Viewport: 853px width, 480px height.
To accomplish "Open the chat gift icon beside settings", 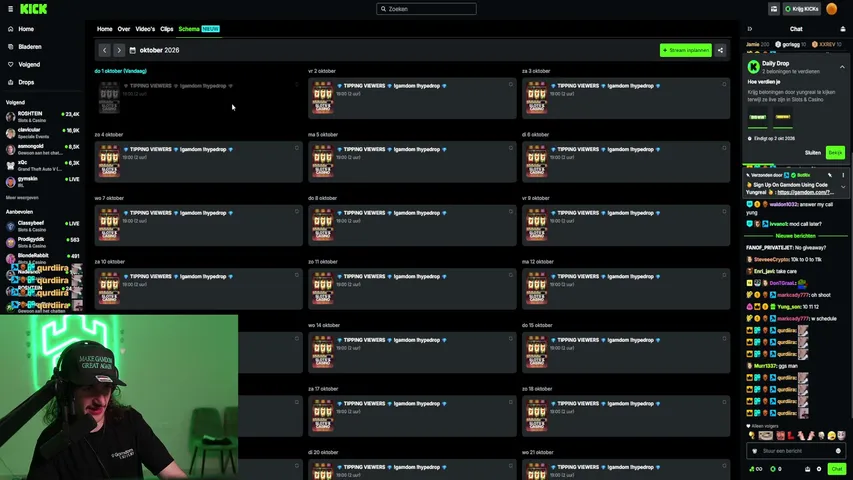I will click(x=807, y=469).
